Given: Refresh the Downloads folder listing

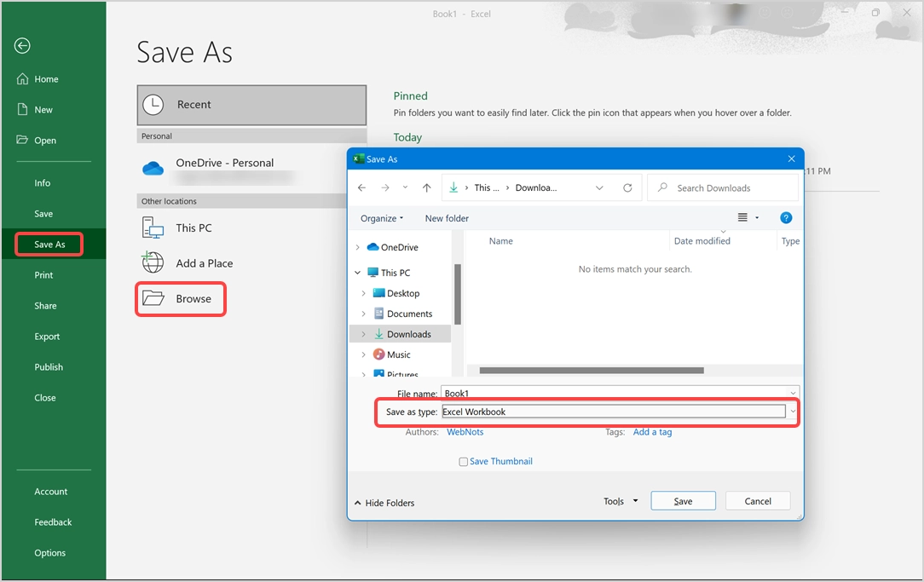Looking at the screenshot, I should [627, 187].
